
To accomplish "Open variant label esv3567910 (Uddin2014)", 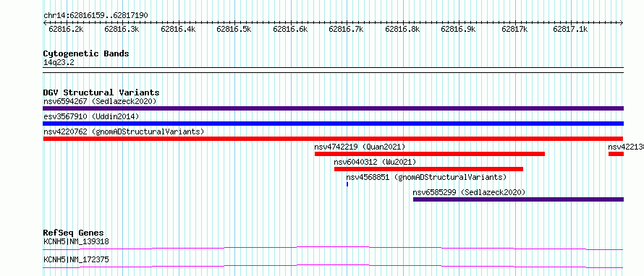I will pyautogui.click(x=91, y=116).
